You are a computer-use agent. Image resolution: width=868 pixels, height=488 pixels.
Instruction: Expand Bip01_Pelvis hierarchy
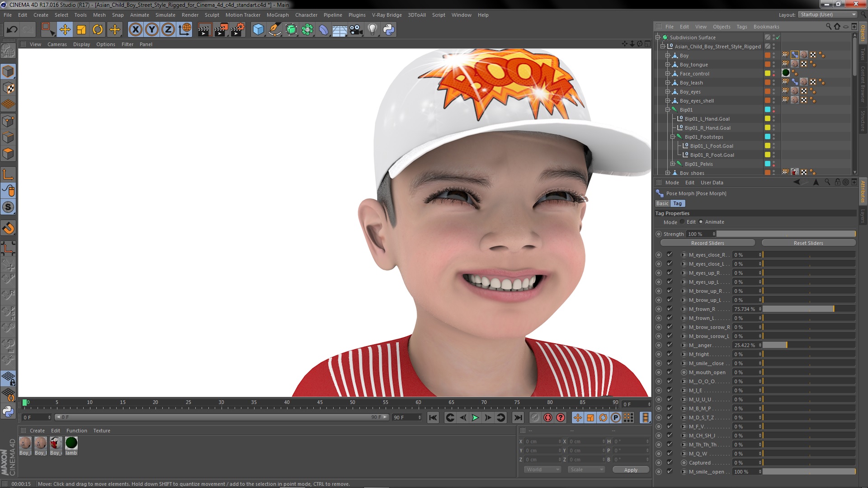(x=672, y=164)
